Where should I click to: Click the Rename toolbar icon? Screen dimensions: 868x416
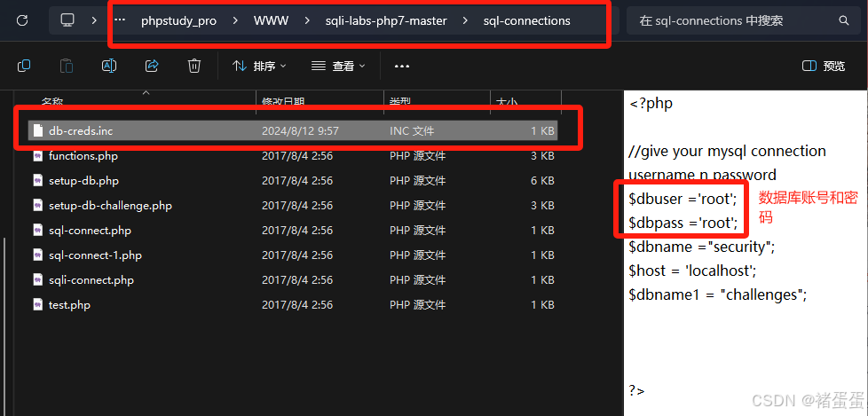tap(109, 66)
